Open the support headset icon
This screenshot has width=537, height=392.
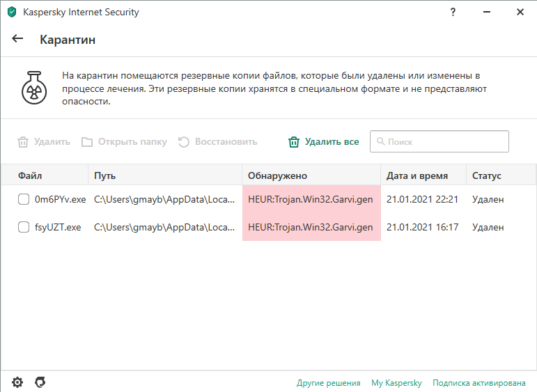pyautogui.click(x=40, y=382)
